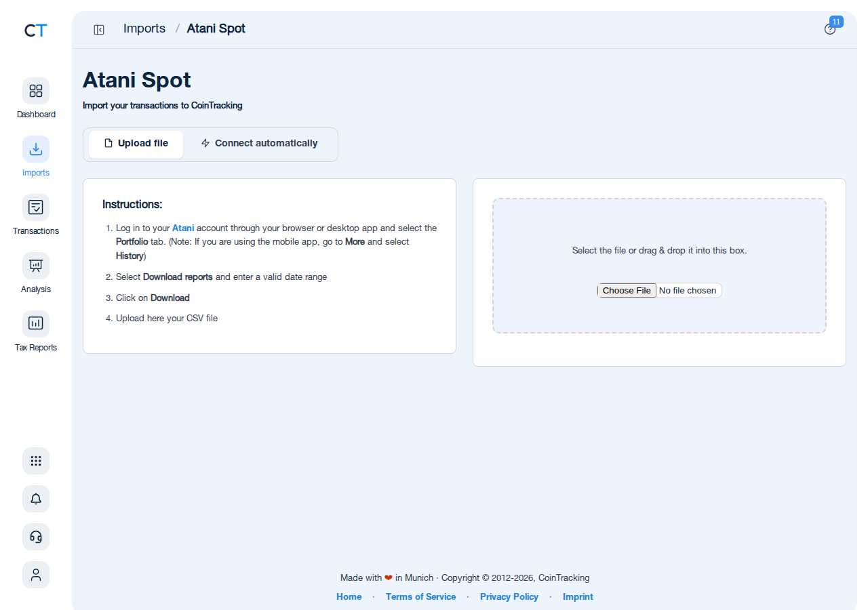Click the drag & drop upload box

click(x=659, y=266)
